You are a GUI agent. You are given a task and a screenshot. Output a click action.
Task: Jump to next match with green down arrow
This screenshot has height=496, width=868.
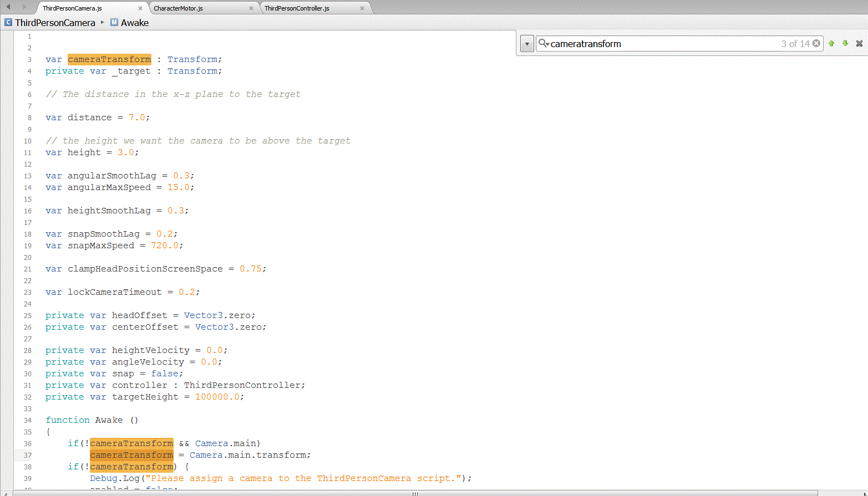(x=845, y=43)
